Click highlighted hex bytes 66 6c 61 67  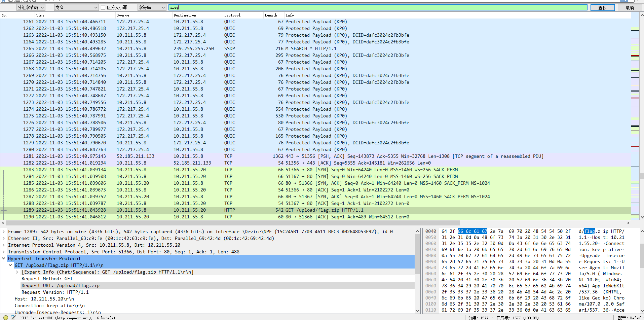coord(472,231)
